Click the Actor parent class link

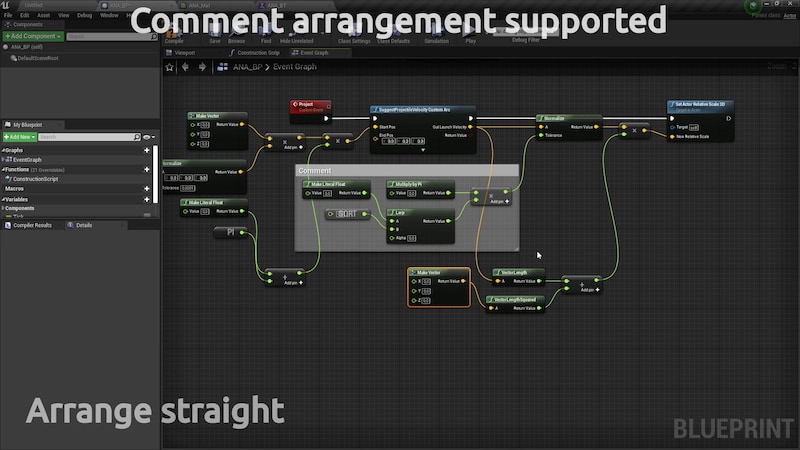790,16
